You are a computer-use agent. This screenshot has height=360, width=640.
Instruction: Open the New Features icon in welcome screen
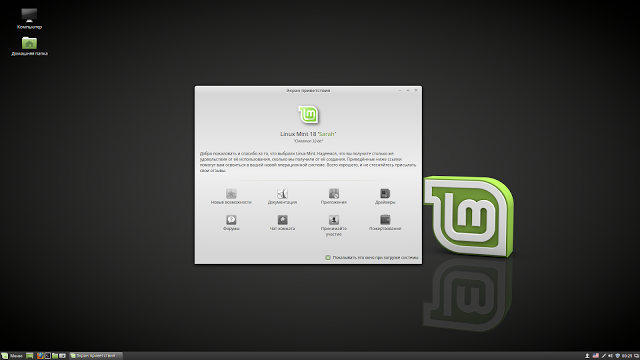[231, 196]
